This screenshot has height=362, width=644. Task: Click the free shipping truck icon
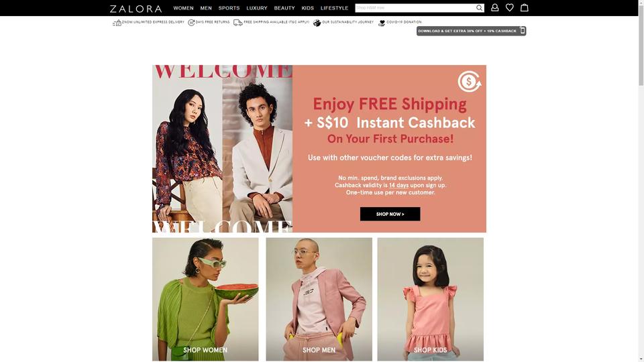237,23
